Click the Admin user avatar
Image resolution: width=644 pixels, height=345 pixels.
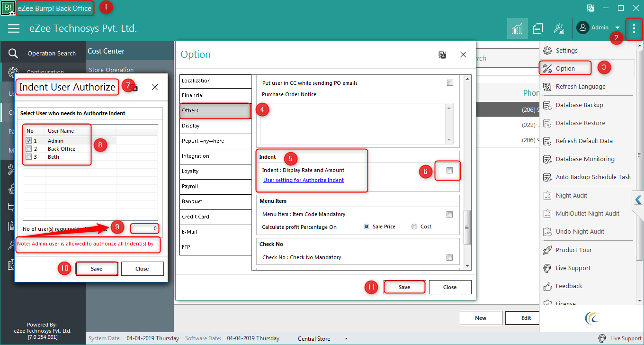pyautogui.click(x=583, y=27)
